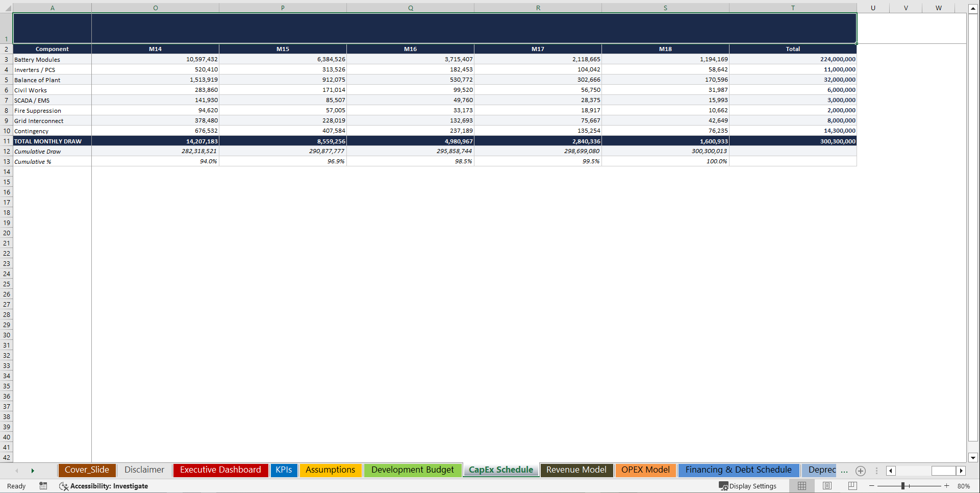Click the Accessibility: Investigate indicator
Image resolution: width=980 pixels, height=493 pixels.
104,486
